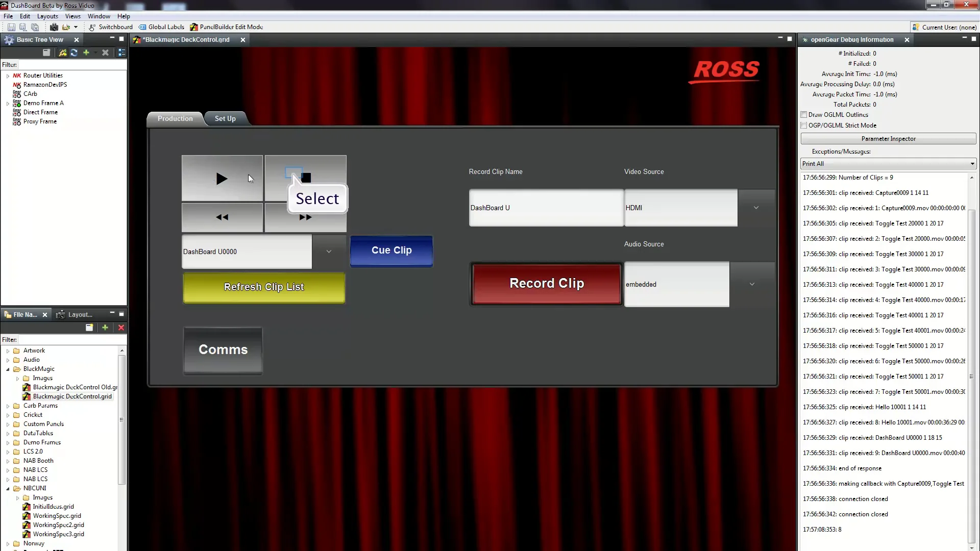This screenshot has width=980, height=551.
Task: Enable Draw OGLML Outlines
Action: coord(803,115)
